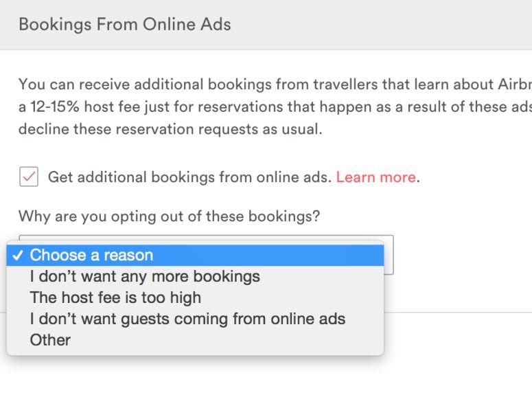
Task: Click the blank white area below the reason menu
Action: click(x=206, y=374)
